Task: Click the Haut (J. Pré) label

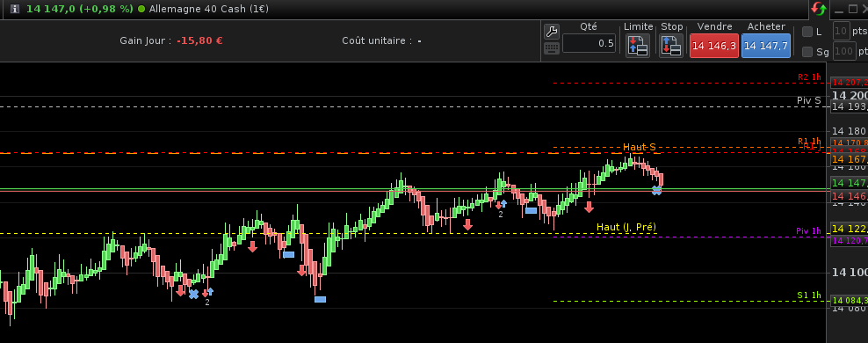Action: click(626, 227)
